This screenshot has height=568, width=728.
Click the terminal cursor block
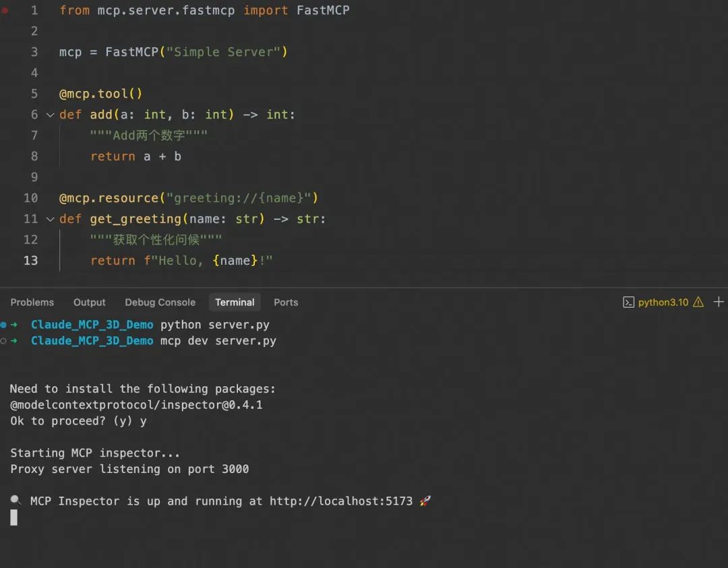(x=13, y=517)
